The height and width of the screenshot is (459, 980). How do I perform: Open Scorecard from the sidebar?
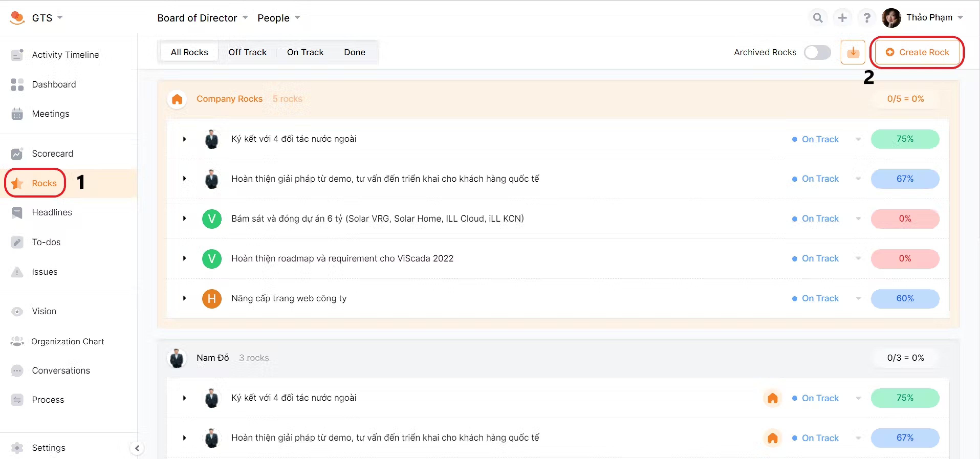[x=52, y=154]
